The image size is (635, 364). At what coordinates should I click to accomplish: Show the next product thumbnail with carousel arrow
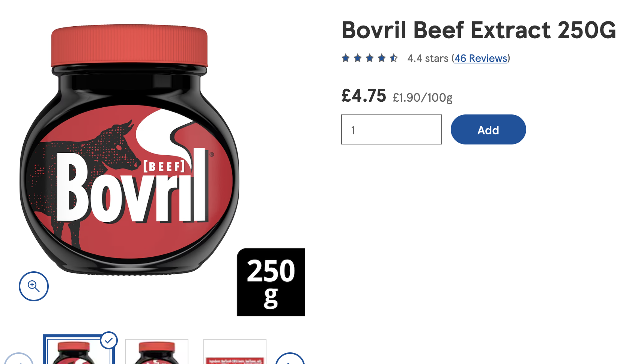point(290,359)
